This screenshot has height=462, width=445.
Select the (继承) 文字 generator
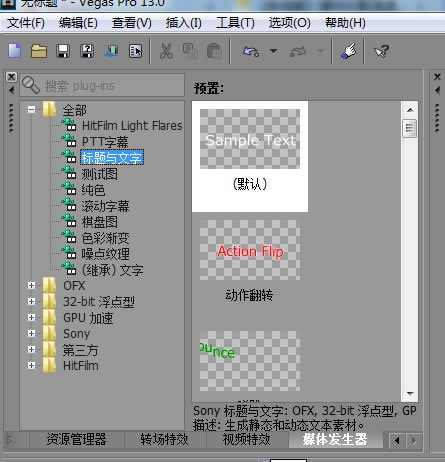click(x=113, y=270)
